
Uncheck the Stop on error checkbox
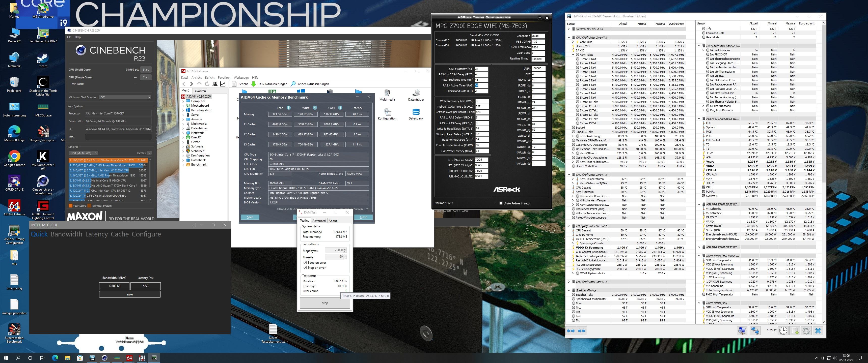click(x=305, y=268)
